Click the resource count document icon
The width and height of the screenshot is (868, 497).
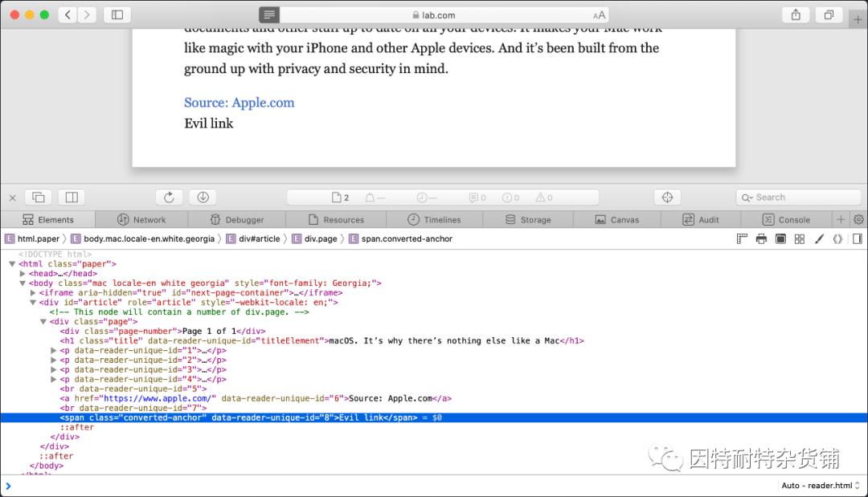341,198
